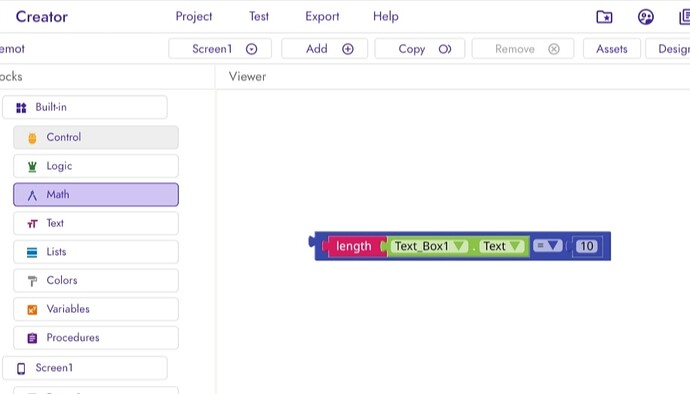Click the Built-in blocks grid icon
The height and width of the screenshot is (394, 690).
pos(21,108)
